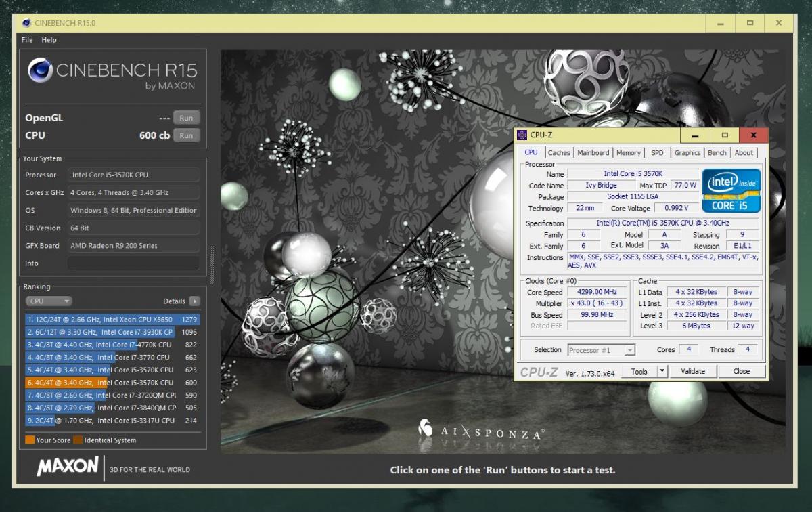Click the Cores x GHz field in Your System
The height and width of the screenshot is (512, 812).
tap(133, 192)
